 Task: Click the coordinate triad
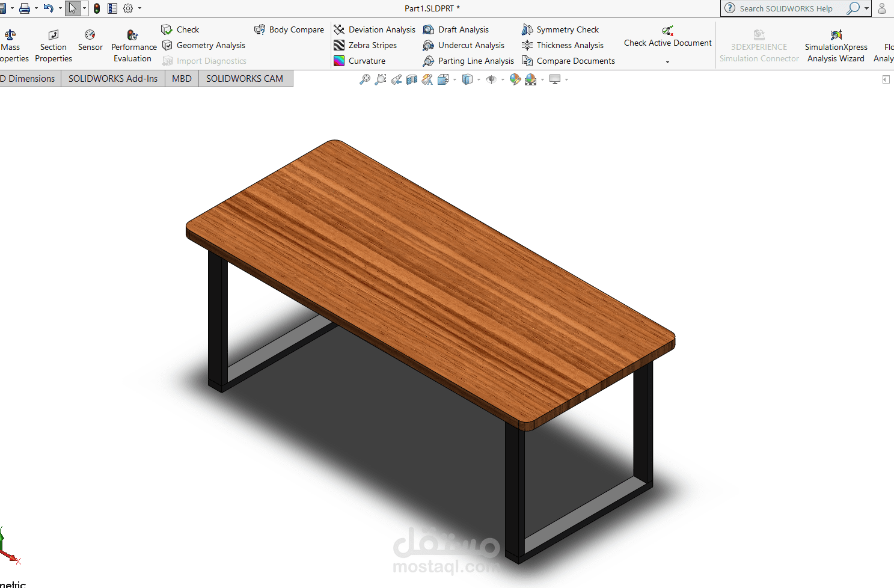8,547
